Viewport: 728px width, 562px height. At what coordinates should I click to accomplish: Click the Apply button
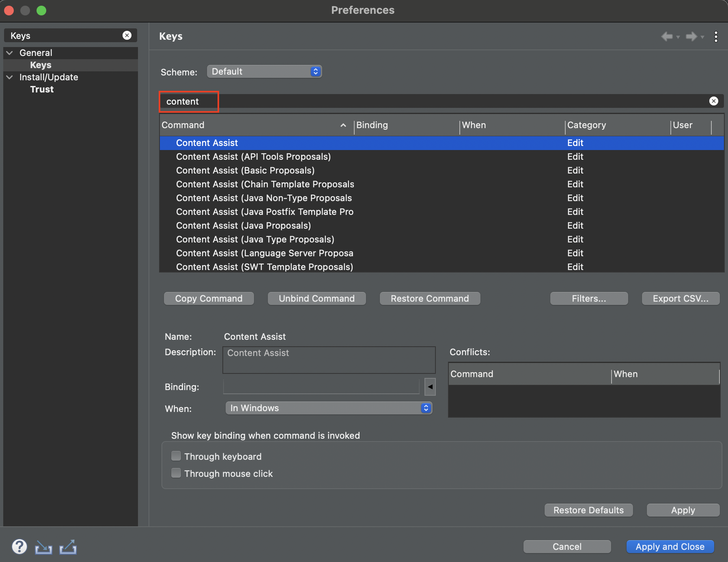pyautogui.click(x=683, y=510)
